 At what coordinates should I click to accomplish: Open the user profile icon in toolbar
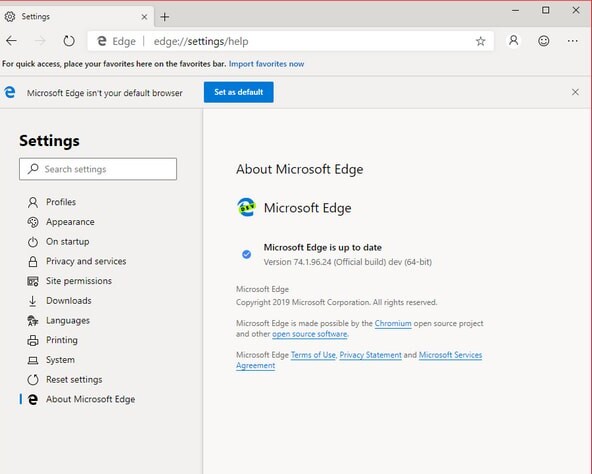tap(513, 40)
